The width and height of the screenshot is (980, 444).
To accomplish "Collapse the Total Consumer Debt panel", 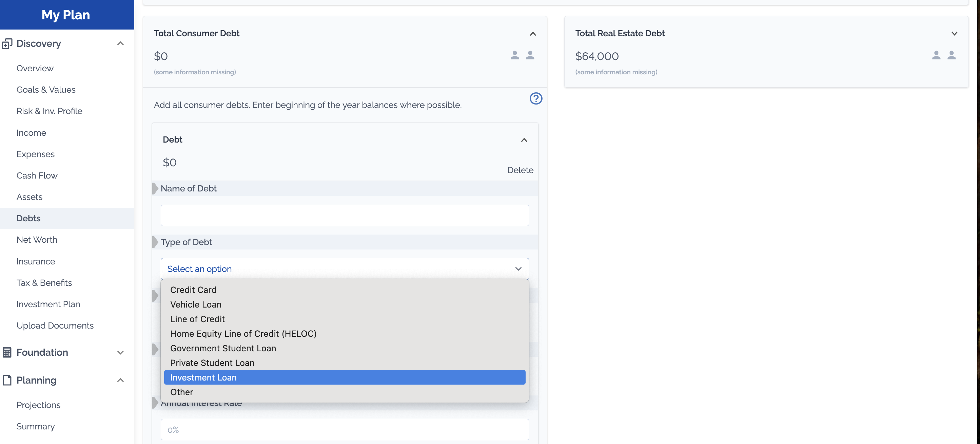I will tap(533, 34).
